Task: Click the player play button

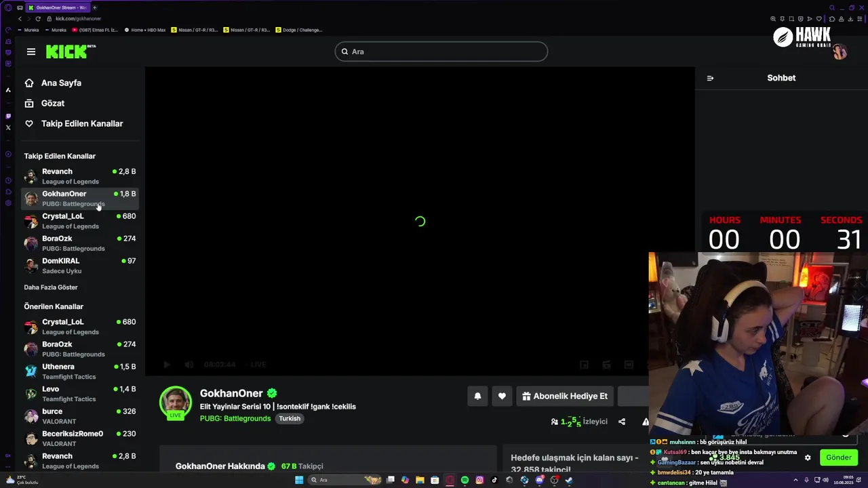Action: [x=167, y=365]
